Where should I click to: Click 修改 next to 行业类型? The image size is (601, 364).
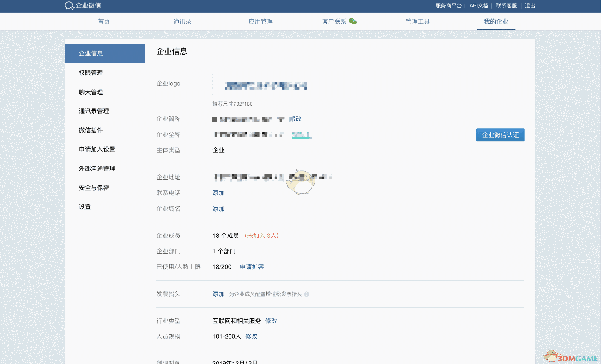pos(271,321)
